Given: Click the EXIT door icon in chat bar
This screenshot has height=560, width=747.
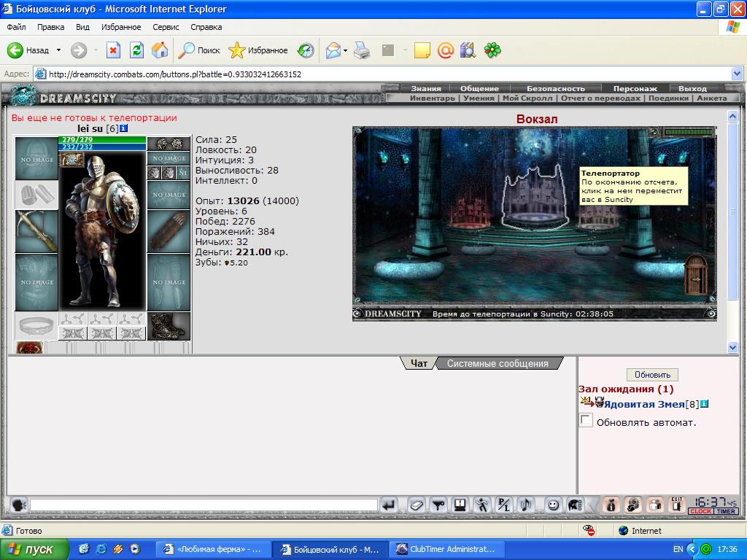Looking at the screenshot, I should point(676,505).
